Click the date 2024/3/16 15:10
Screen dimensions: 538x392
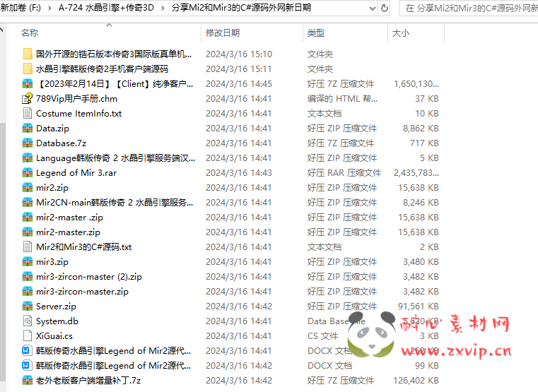pyautogui.click(x=239, y=54)
